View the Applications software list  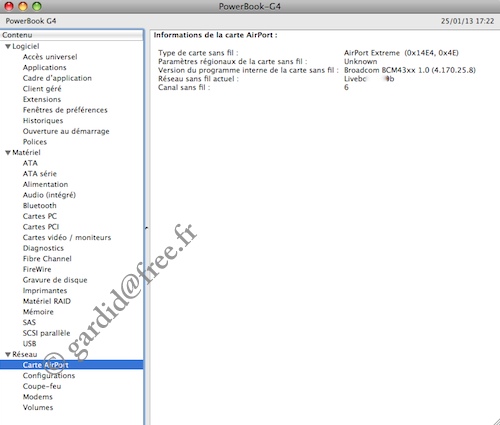(x=44, y=67)
